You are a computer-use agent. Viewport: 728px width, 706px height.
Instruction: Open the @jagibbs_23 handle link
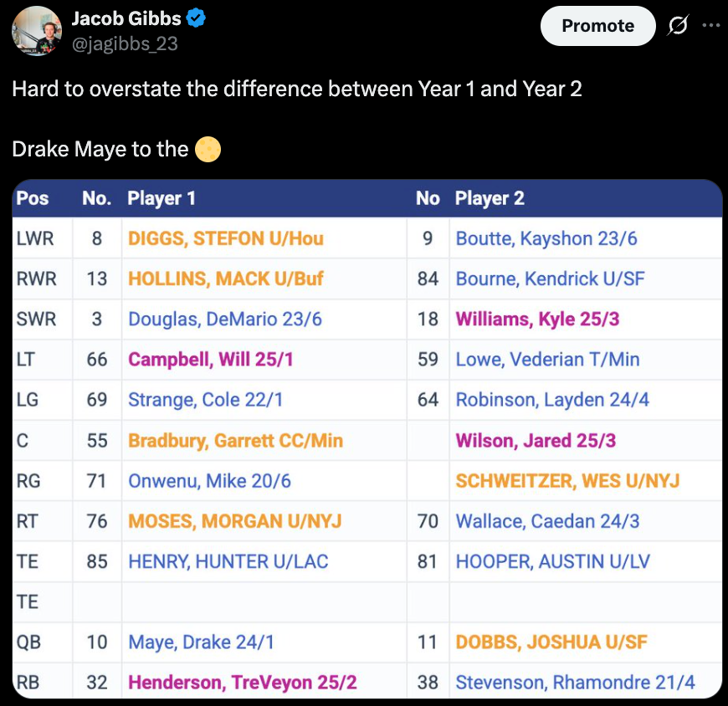(x=125, y=43)
